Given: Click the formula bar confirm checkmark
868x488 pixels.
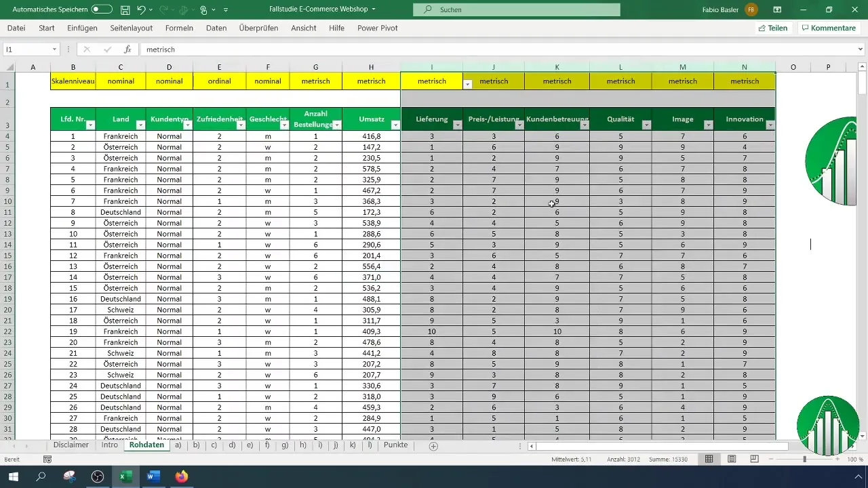Looking at the screenshot, I should pyautogui.click(x=107, y=49).
